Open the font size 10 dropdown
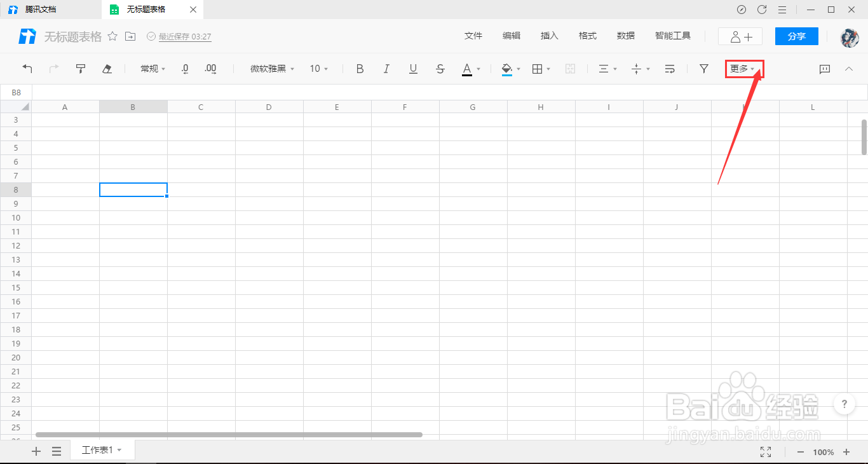The height and width of the screenshot is (464, 868). click(x=319, y=69)
